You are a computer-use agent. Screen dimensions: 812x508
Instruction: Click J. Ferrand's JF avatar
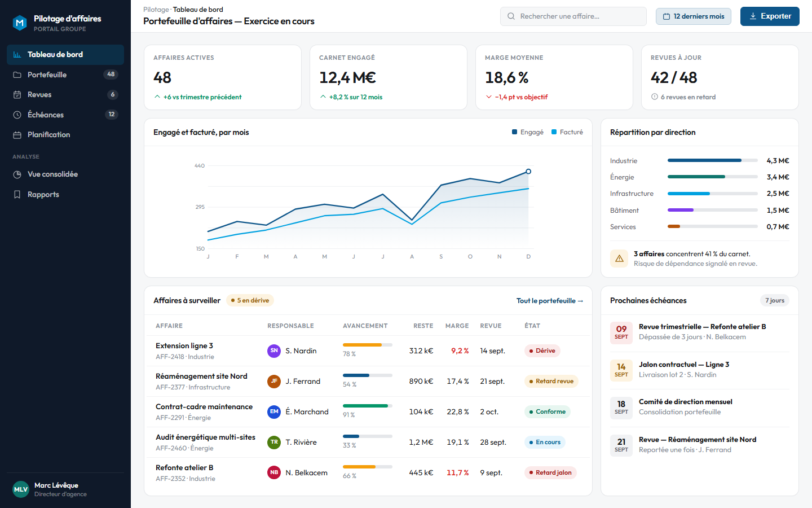point(274,382)
